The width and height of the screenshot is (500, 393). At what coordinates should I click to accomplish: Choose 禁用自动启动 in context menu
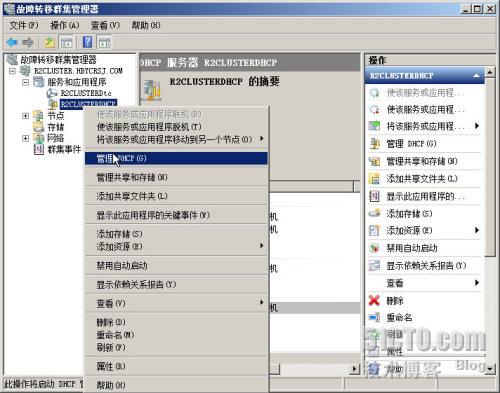point(176,266)
